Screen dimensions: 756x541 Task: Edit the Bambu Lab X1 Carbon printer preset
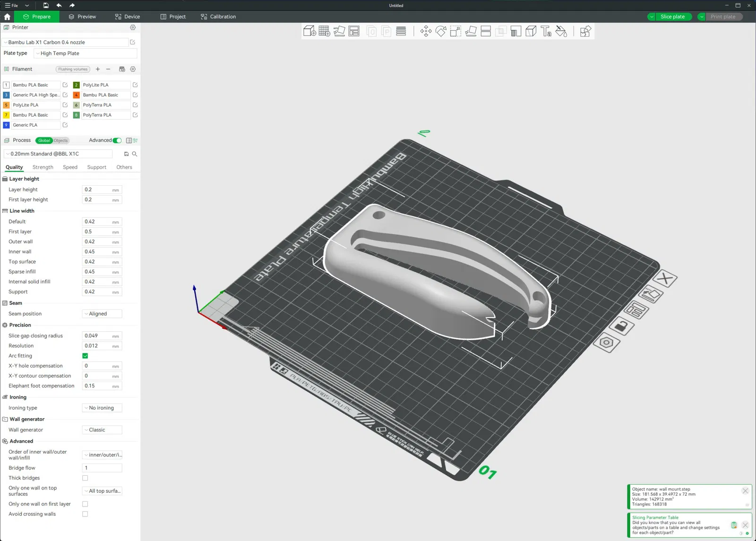pyautogui.click(x=133, y=43)
